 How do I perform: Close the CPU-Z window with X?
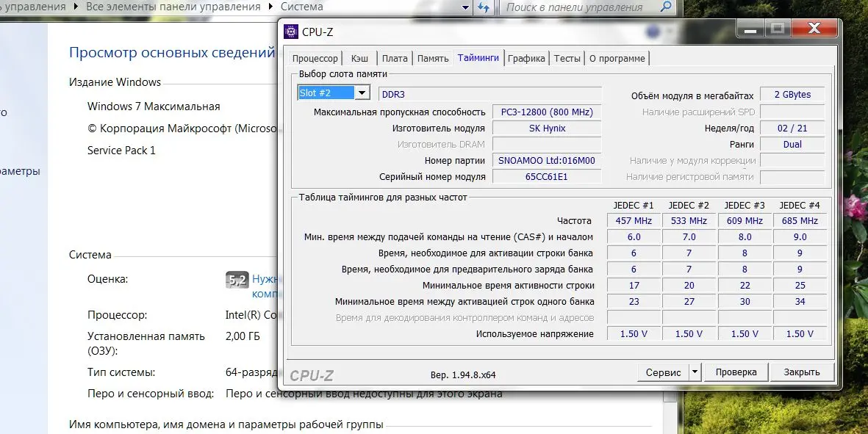pos(814,29)
